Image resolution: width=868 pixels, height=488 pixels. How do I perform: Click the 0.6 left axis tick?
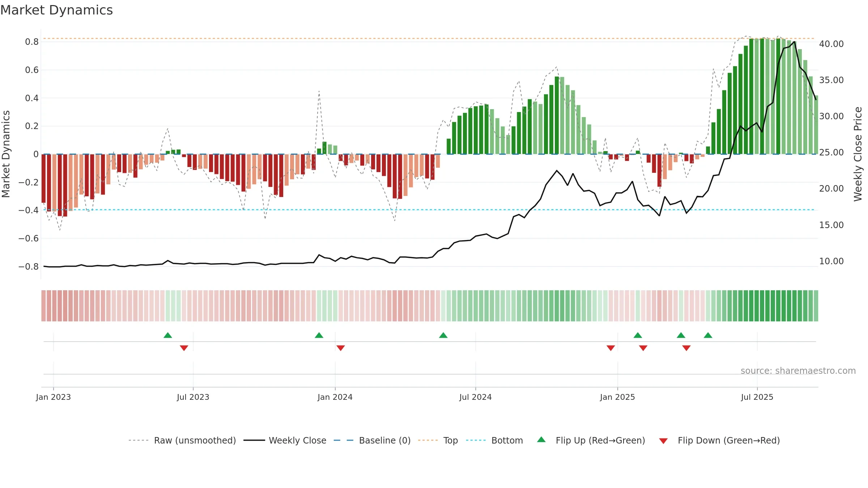tap(32, 70)
